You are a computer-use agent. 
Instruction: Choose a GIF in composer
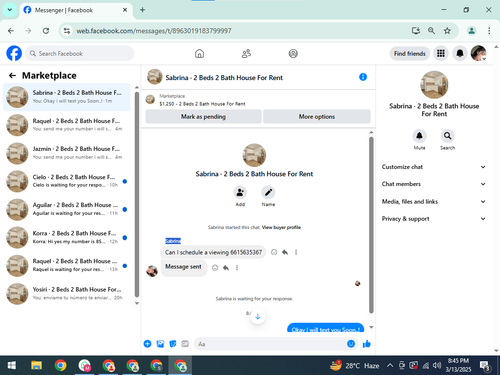pos(185,344)
